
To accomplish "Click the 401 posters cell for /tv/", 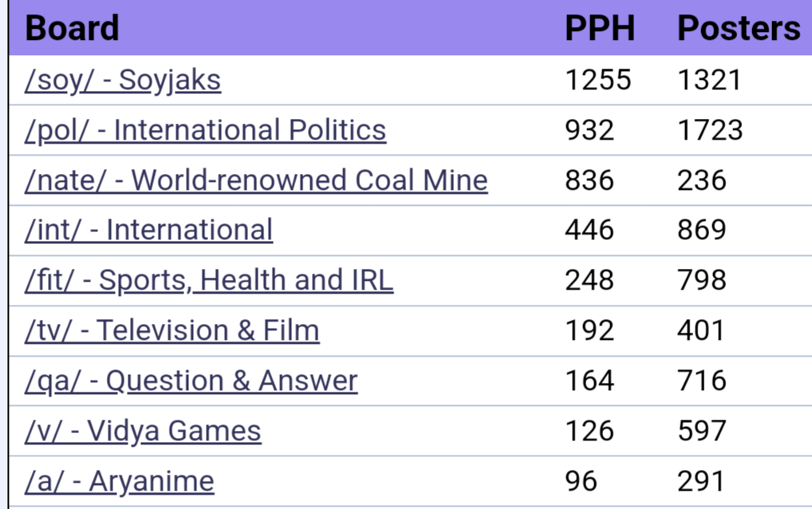I will (x=700, y=330).
